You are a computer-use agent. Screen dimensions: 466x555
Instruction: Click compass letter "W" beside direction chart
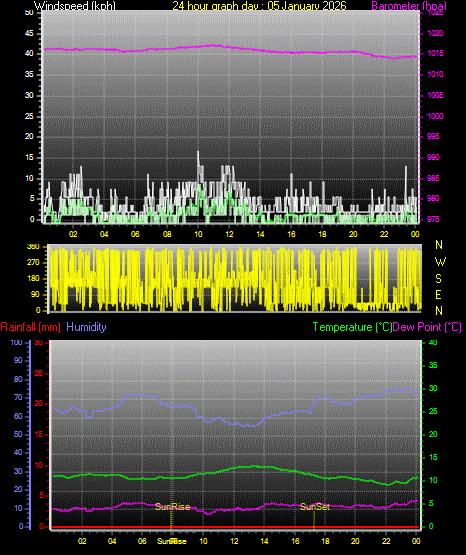[x=440, y=262]
